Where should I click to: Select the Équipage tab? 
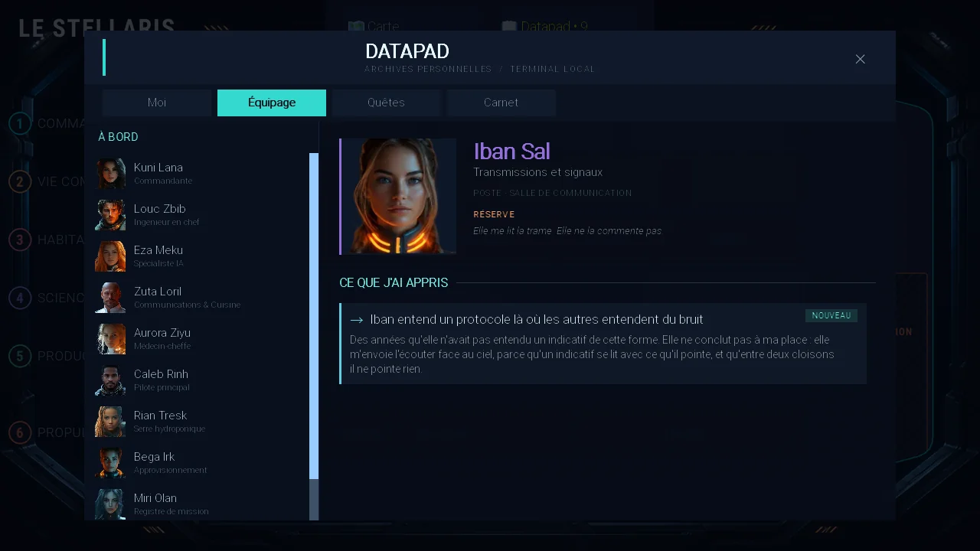(x=272, y=103)
